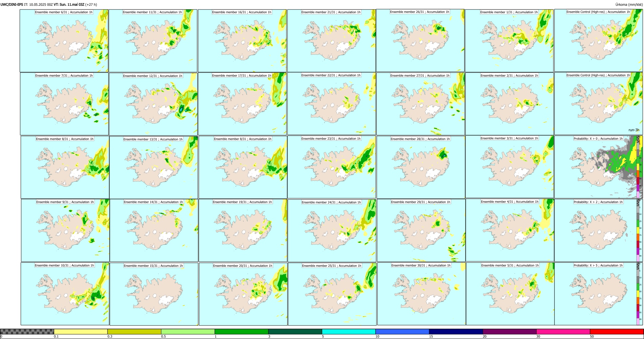
Task: View the Ensemble member 1/31 map
Action: coord(509,41)
